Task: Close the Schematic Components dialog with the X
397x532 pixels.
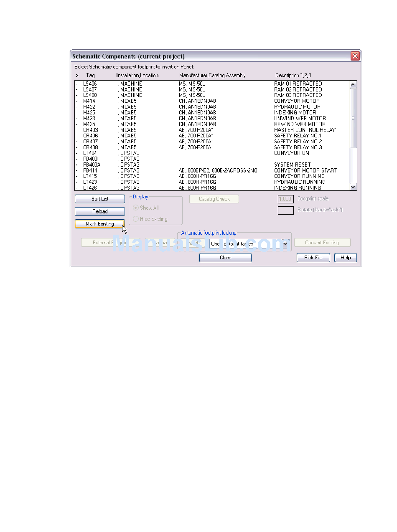Action: pos(355,56)
